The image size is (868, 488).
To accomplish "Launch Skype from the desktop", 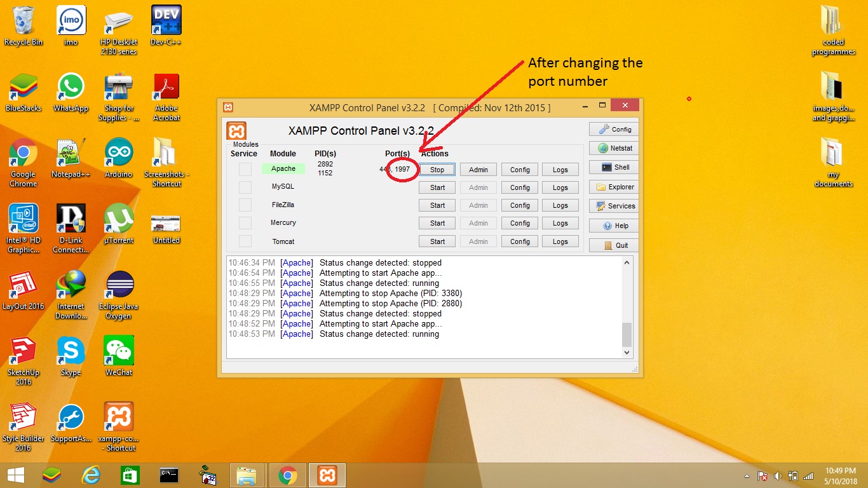I will pyautogui.click(x=71, y=356).
